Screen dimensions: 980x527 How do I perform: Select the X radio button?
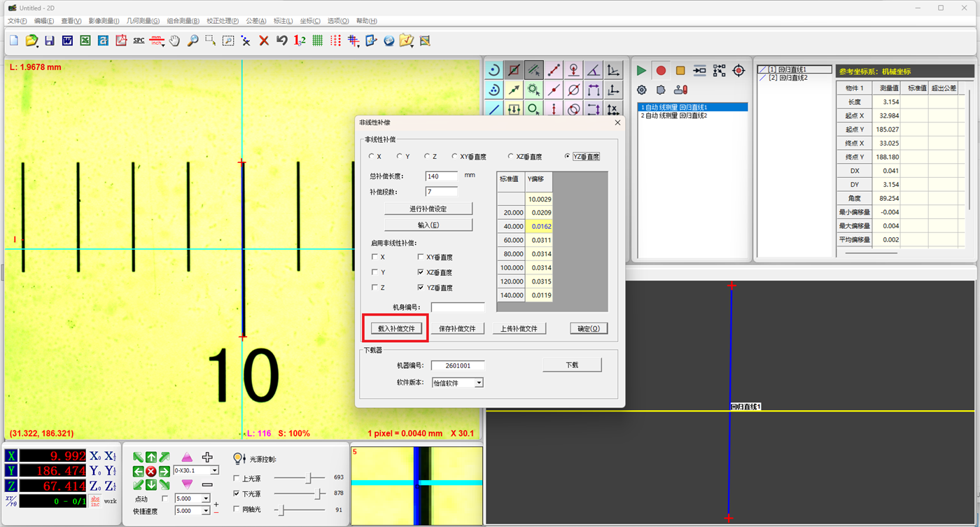[372, 157]
